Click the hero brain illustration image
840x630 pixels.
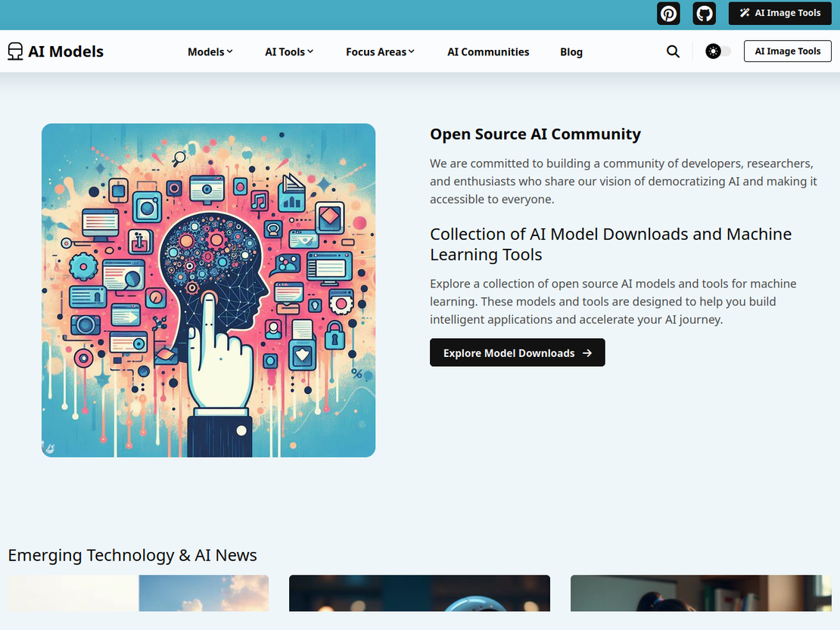tap(208, 290)
